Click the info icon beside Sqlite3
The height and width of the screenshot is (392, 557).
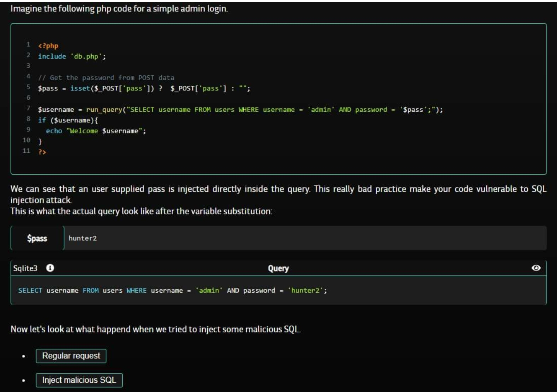(50, 268)
